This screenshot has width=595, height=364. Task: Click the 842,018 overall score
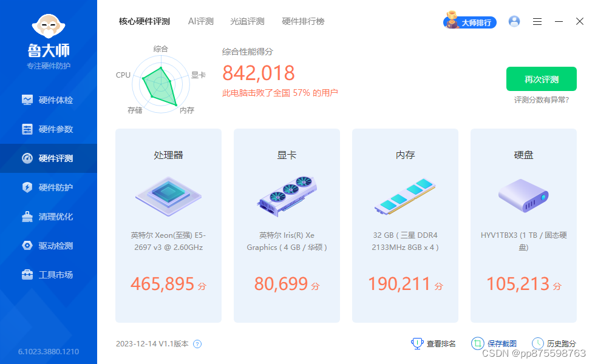point(259,73)
